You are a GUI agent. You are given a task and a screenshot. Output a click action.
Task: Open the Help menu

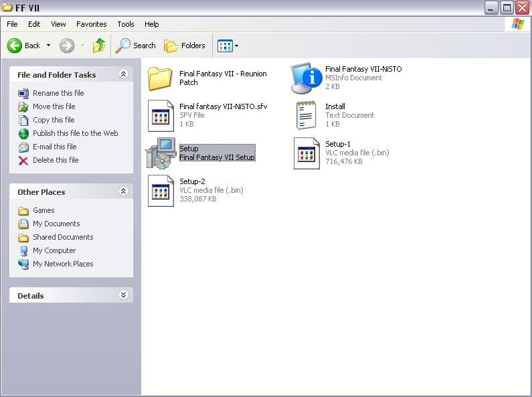coord(152,24)
